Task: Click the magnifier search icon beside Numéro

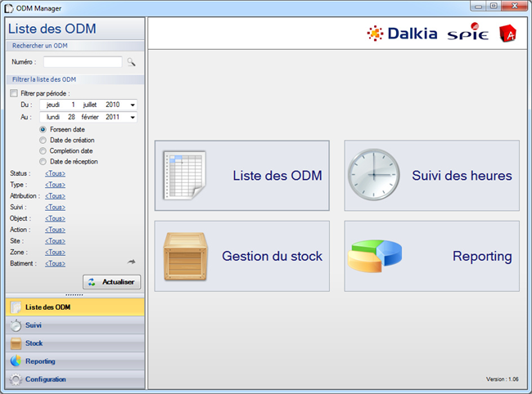Action: point(131,62)
